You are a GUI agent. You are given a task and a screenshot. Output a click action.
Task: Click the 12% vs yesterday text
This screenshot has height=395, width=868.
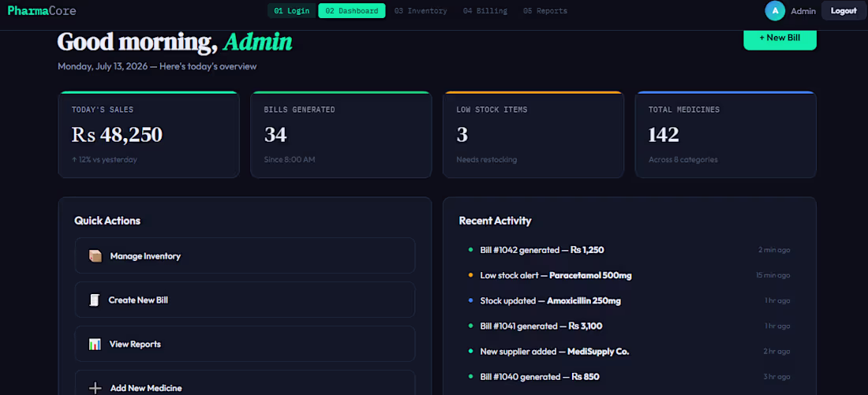[x=104, y=159]
